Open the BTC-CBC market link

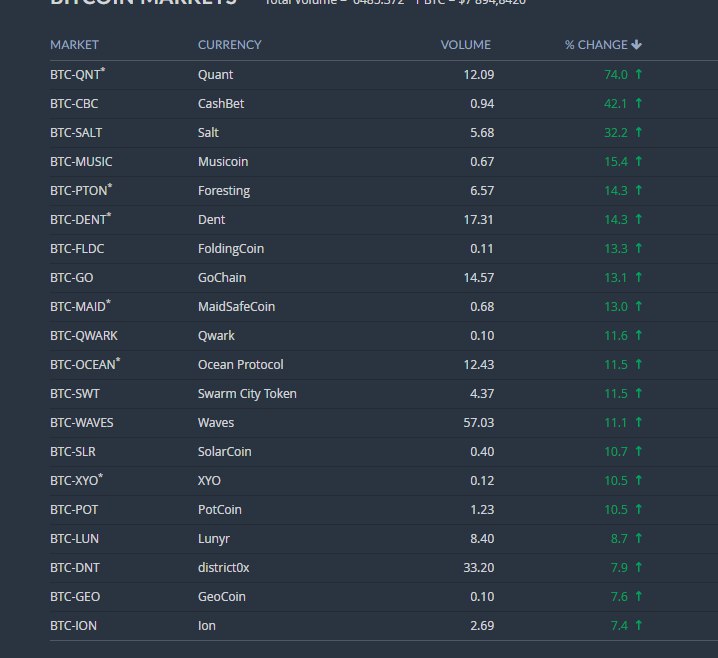(x=74, y=103)
